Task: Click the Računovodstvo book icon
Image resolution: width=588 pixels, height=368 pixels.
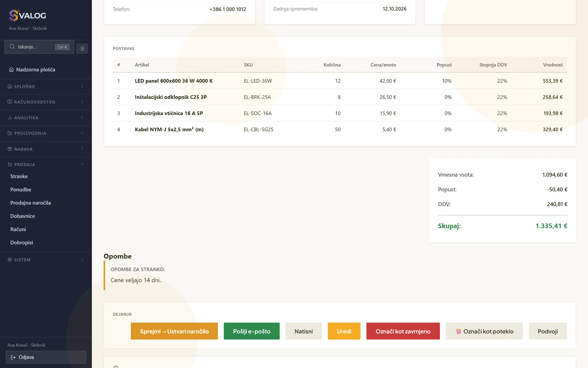Action: [x=10, y=102]
